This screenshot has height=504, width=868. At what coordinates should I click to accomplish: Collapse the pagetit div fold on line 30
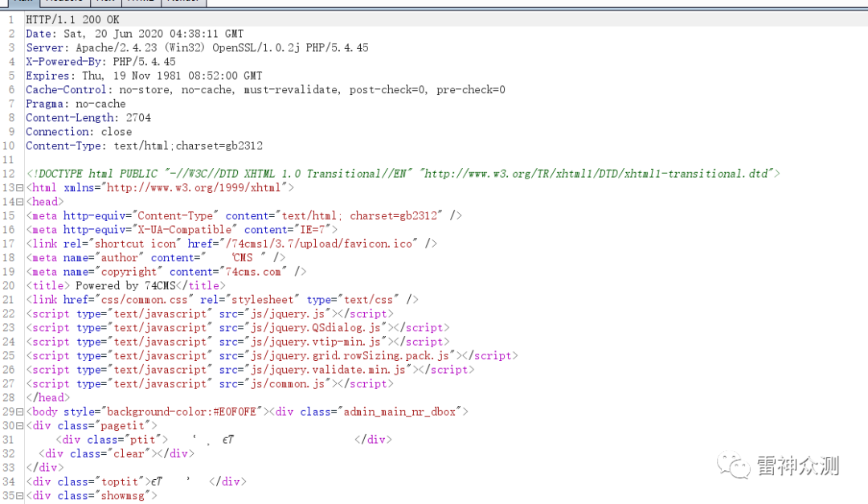click(x=20, y=426)
